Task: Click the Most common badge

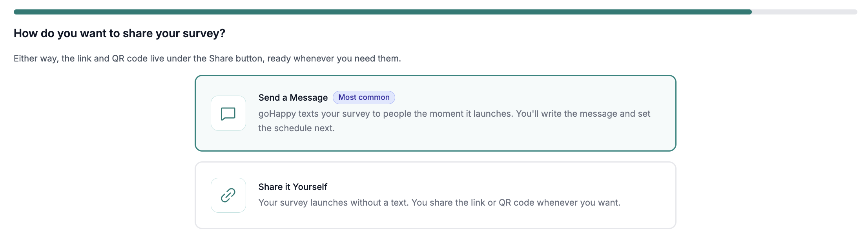Action: pyautogui.click(x=364, y=98)
